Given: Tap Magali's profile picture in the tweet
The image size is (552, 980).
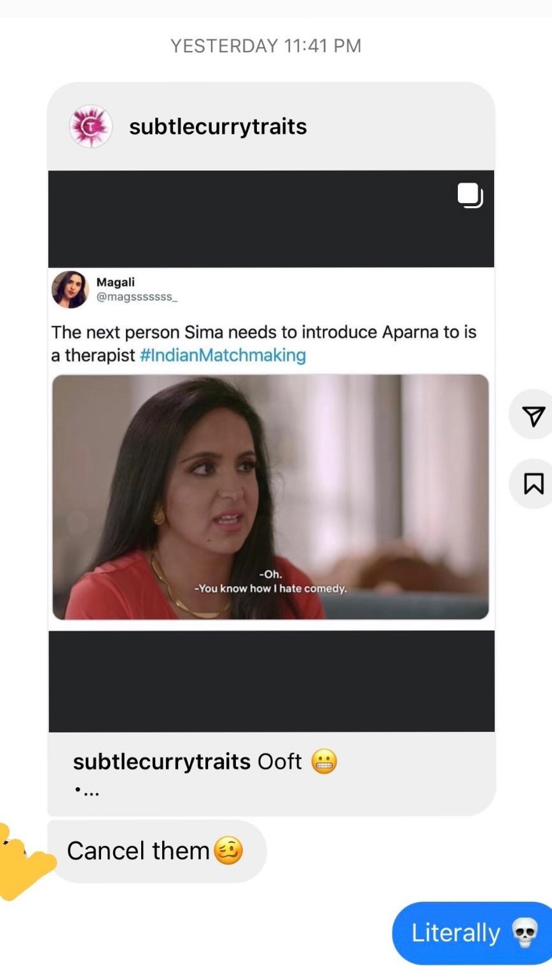Looking at the screenshot, I should (70, 289).
